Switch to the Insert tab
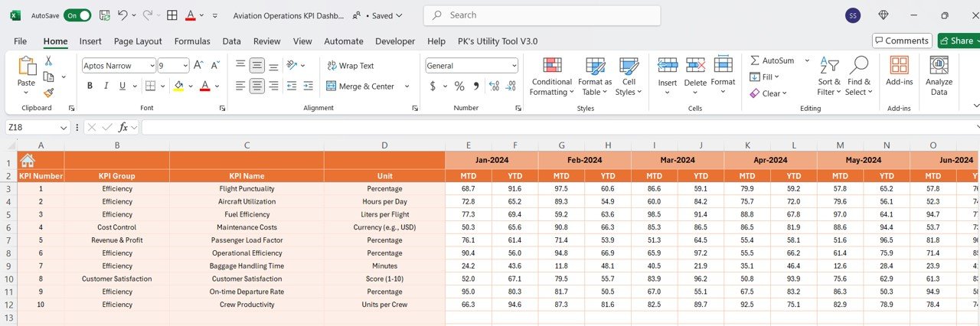This screenshot has height=326, width=980. click(x=90, y=41)
